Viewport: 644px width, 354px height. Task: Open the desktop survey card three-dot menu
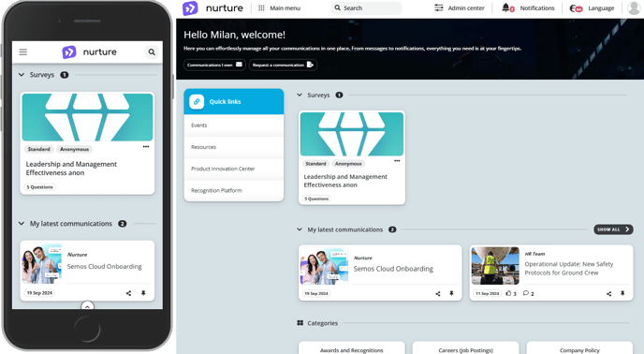397,161
